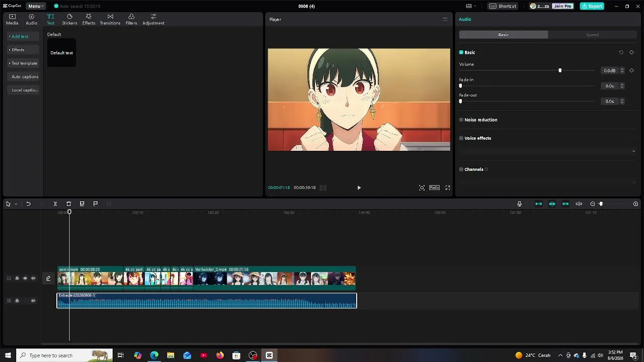The width and height of the screenshot is (644, 362).
Task: Click the Volume slider handle
Action: click(560, 70)
